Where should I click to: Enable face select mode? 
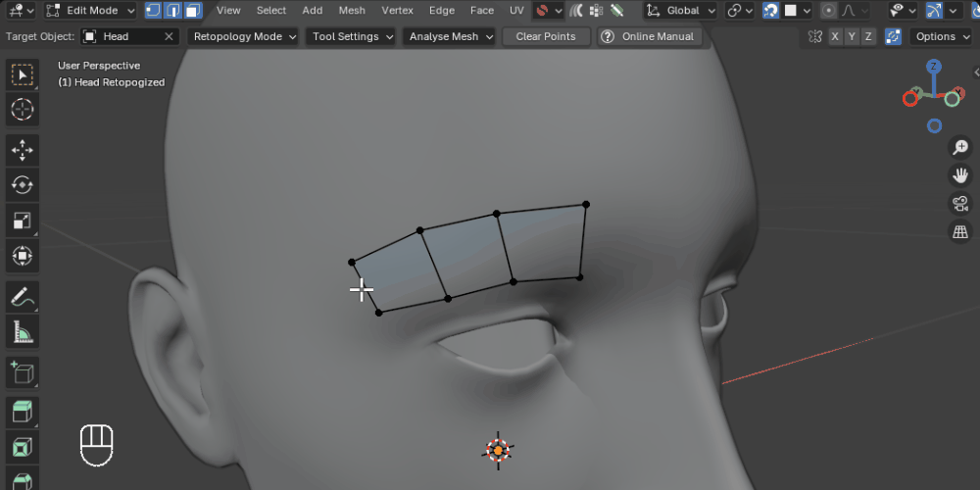tap(193, 10)
